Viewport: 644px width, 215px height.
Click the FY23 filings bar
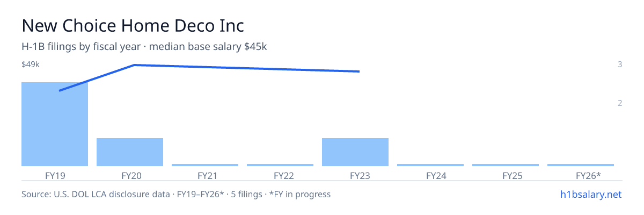pos(355,152)
